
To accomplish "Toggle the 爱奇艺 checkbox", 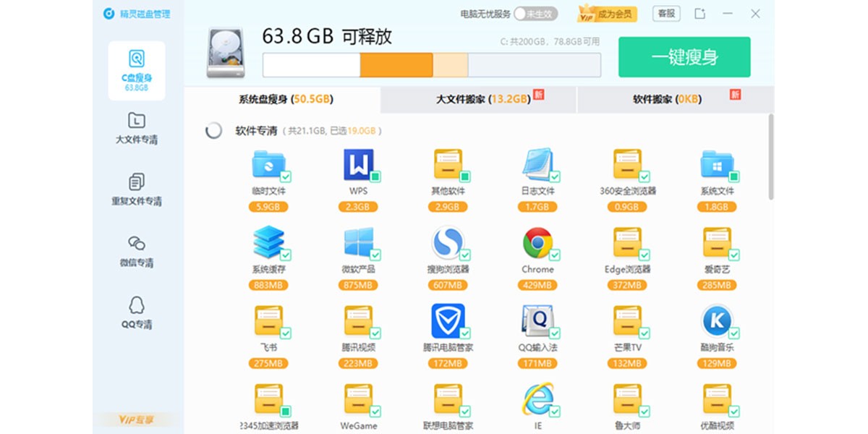I will click(734, 255).
